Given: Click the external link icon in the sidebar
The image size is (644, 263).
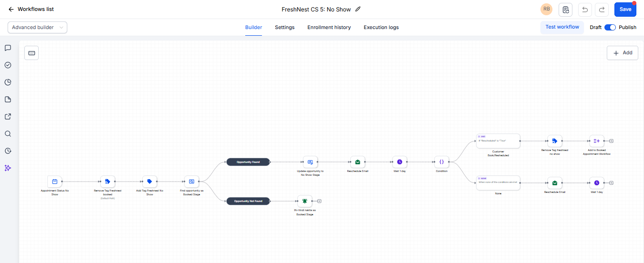Looking at the screenshot, I should point(8,117).
